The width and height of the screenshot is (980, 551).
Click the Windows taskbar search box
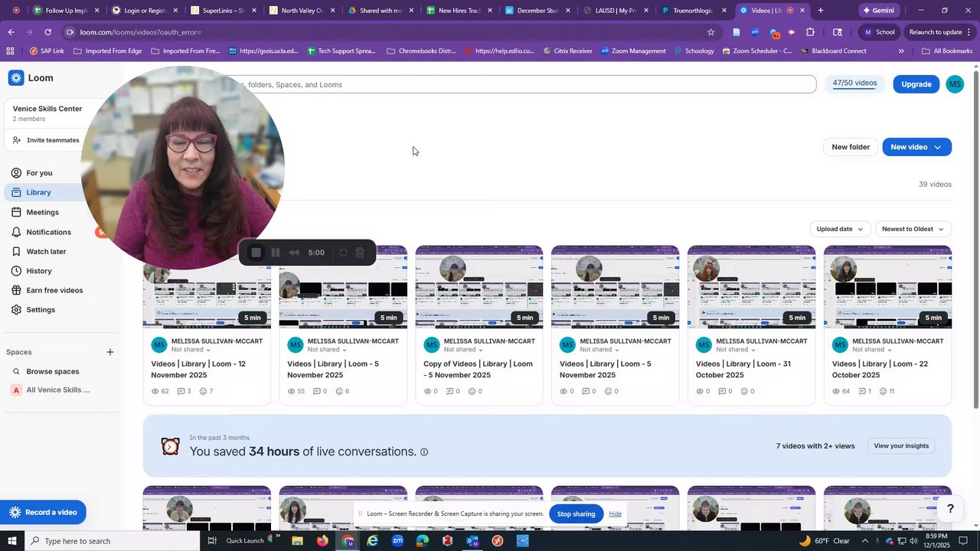pyautogui.click(x=112, y=541)
